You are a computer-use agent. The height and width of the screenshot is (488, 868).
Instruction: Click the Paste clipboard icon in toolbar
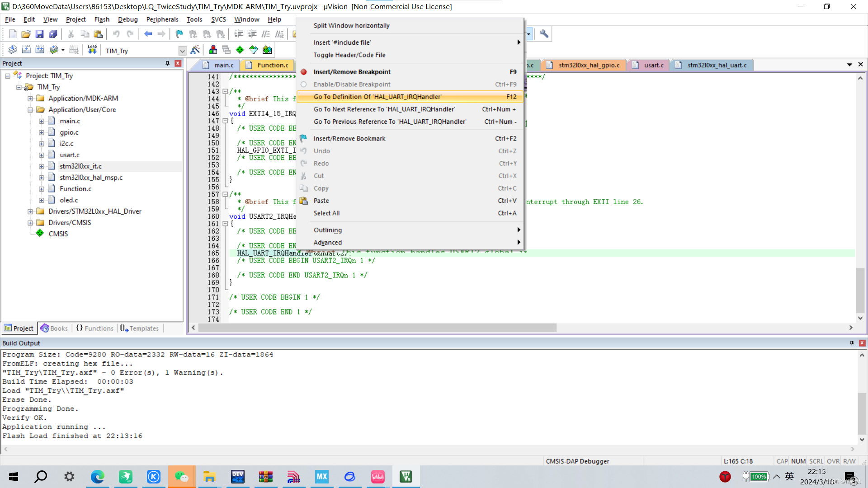point(98,34)
